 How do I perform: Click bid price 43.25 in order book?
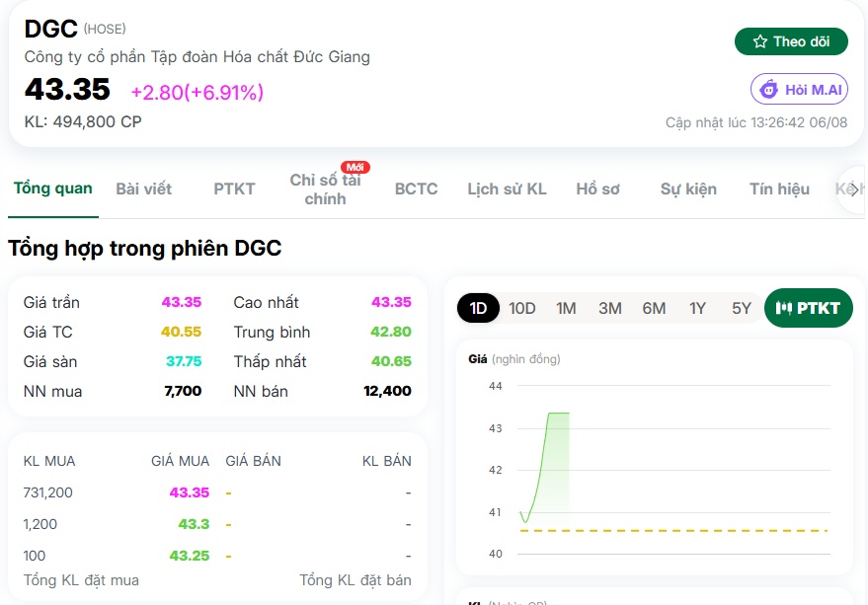tap(190, 556)
